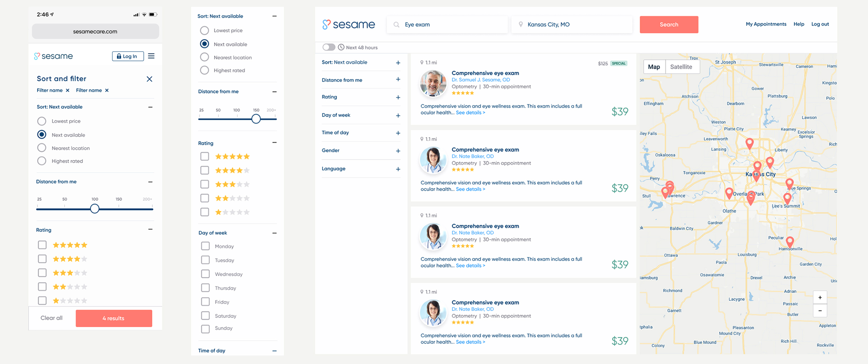868x364 pixels.
Task: Click the battery icon in phone status bar
Action: (x=153, y=14)
